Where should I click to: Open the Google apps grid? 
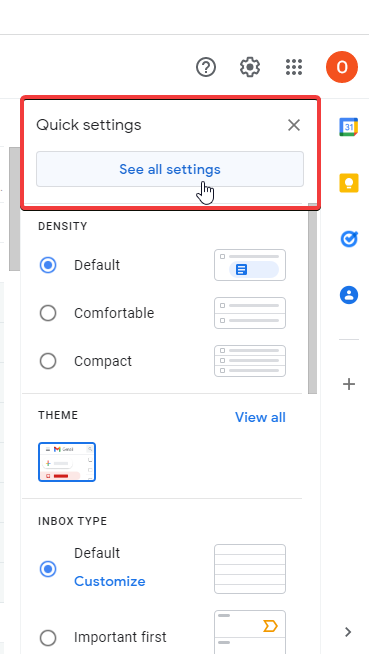[x=294, y=67]
